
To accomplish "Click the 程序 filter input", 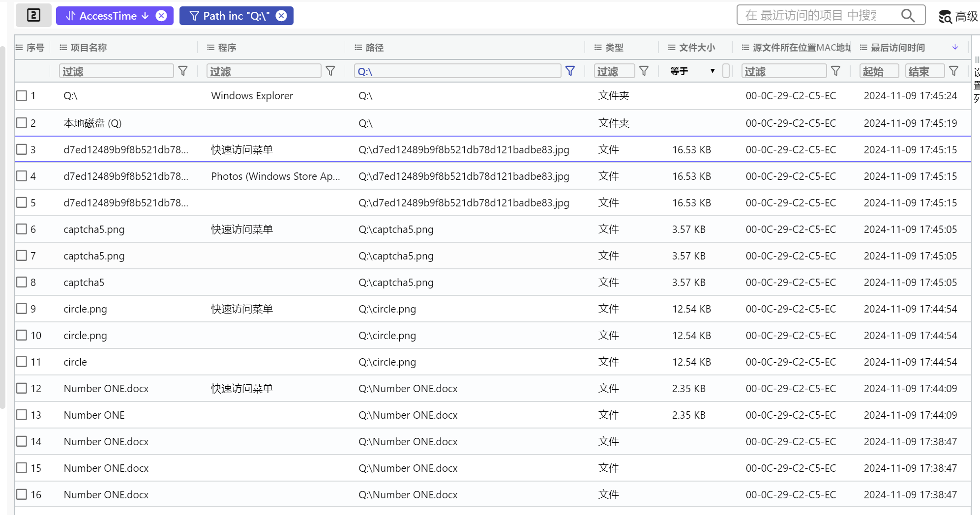I will coord(264,71).
